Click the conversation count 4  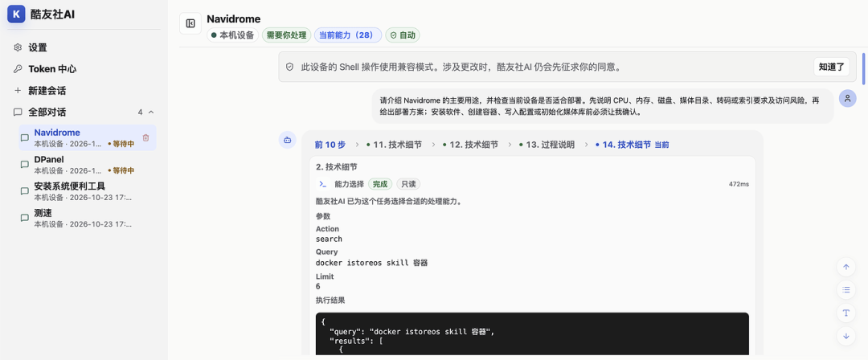(x=141, y=112)
